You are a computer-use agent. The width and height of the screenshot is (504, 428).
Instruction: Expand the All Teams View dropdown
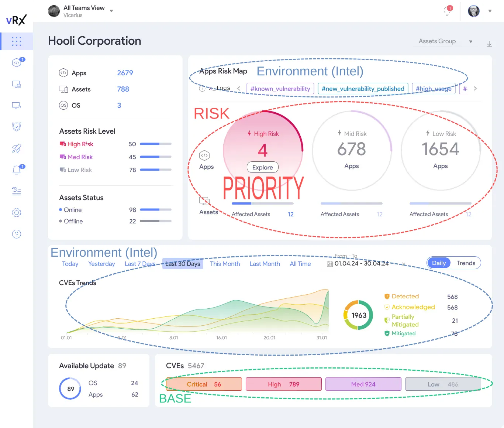111,11
